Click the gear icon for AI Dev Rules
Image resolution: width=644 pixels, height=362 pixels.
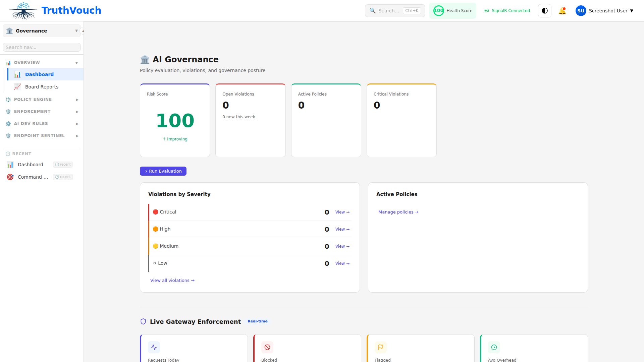tap(8, 124)
